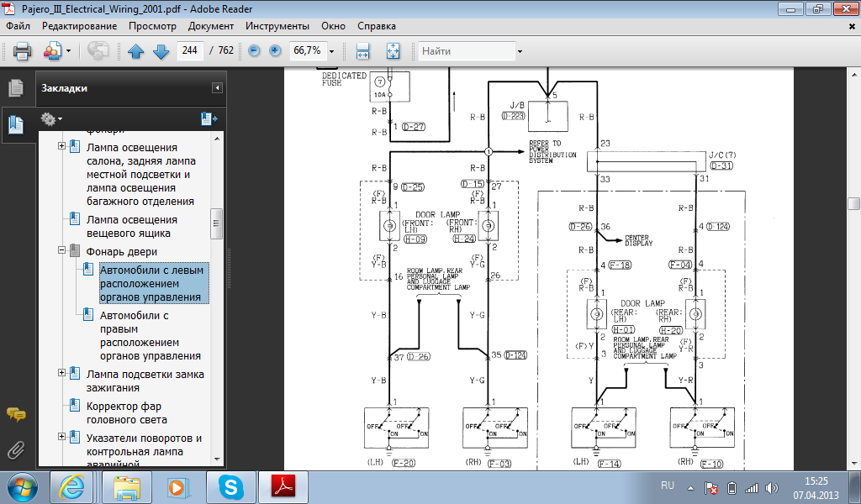Expand the Лампа подсветки замка зажигания bookmark
This screenshot has height=504, width=861.
62,373
